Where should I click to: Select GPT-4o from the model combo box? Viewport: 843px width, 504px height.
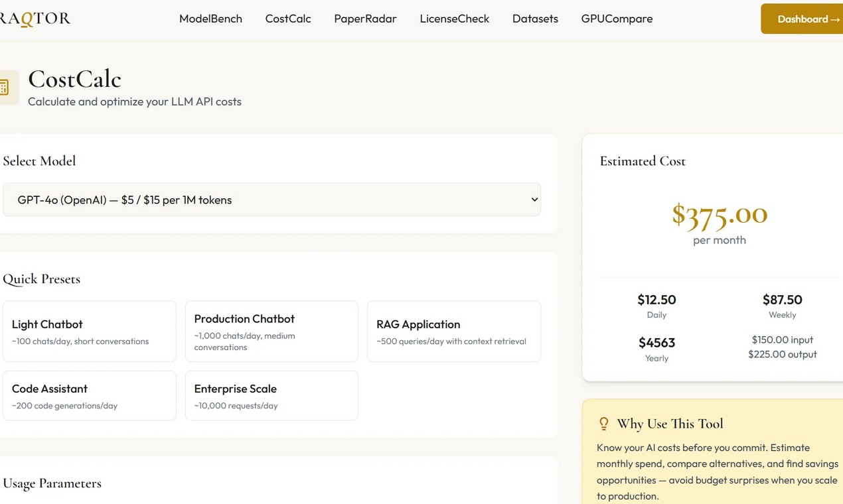point(271,199)
